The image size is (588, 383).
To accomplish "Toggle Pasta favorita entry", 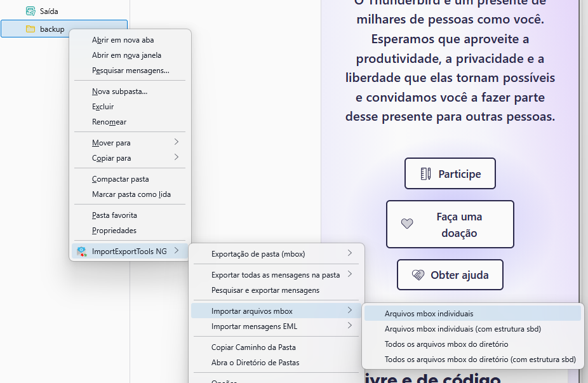I will coord(130,215).
